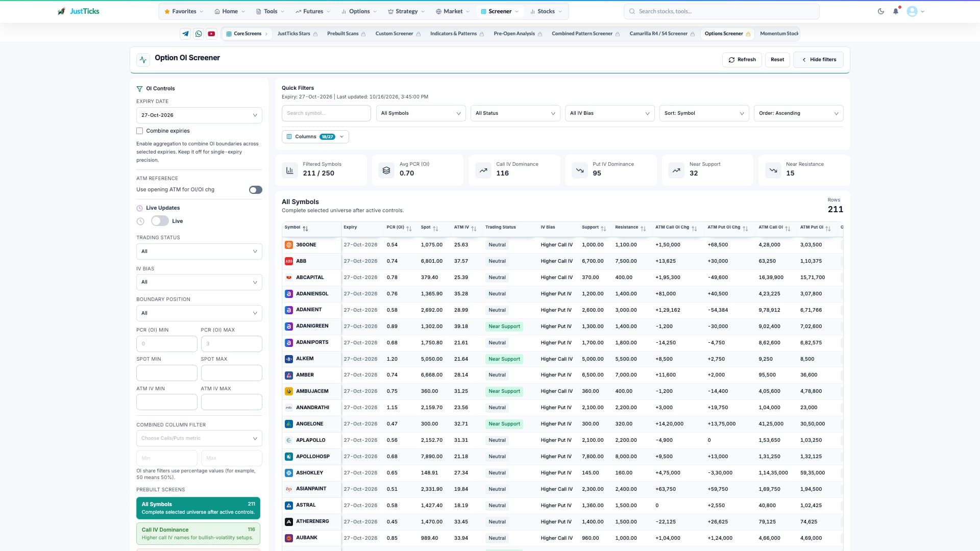
Task: Open the Telegram link icon
Action: tap(185, 34)
